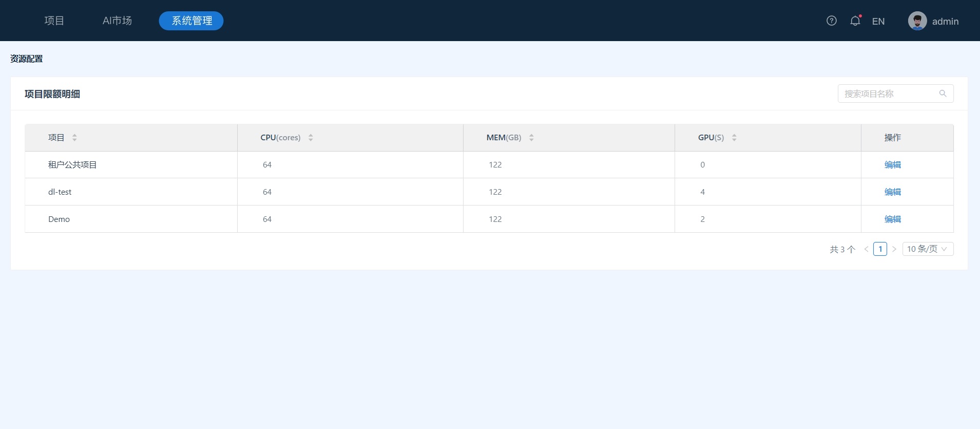Sort by CPU(cores) column sort arrows
The width and height of the screenshot is (980, 429).
click(311, 138)
